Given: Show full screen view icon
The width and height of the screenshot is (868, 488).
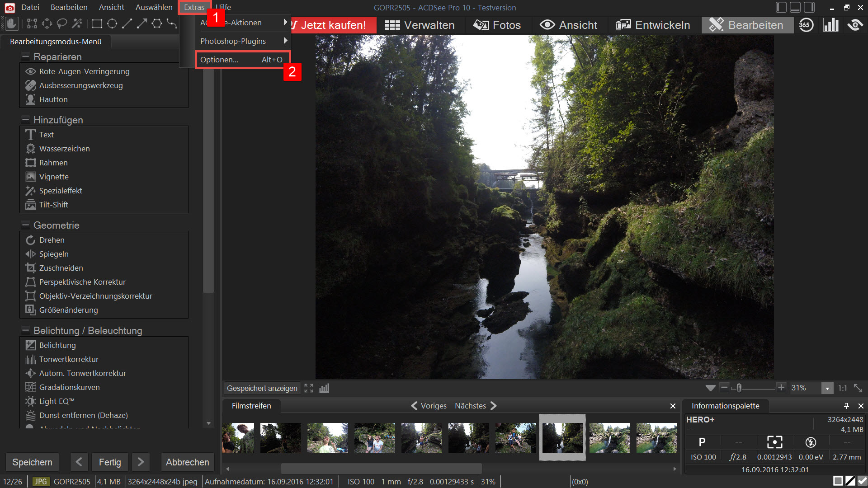Looking at the screenshot, I should pos(309,388).
